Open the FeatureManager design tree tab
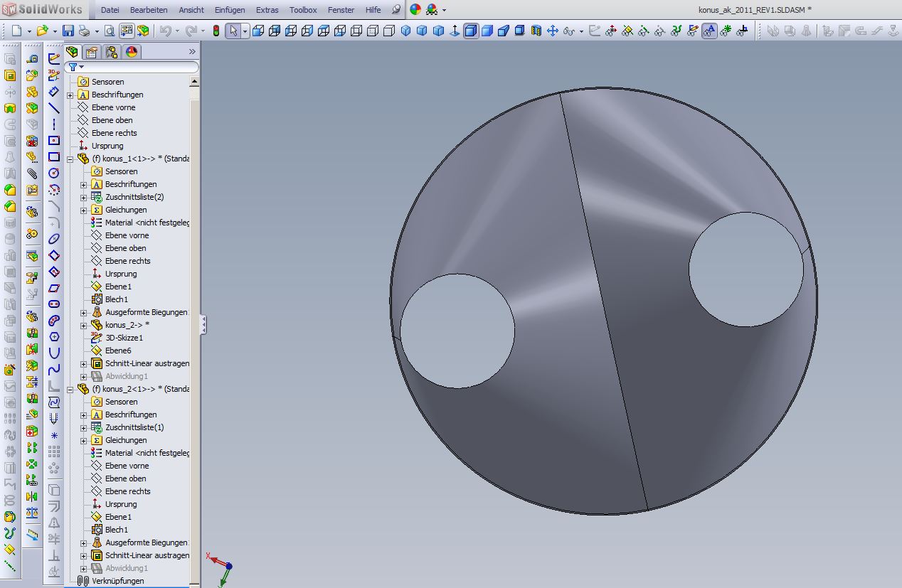The image size is (902, 588). click(72, 52)
